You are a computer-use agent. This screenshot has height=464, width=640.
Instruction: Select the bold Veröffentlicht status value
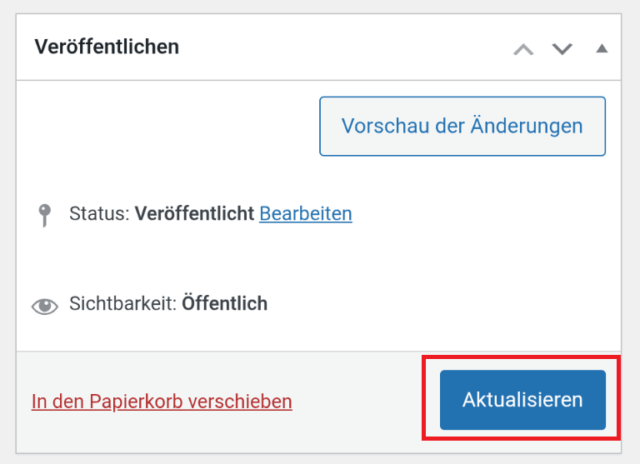[x=194, y=213]
